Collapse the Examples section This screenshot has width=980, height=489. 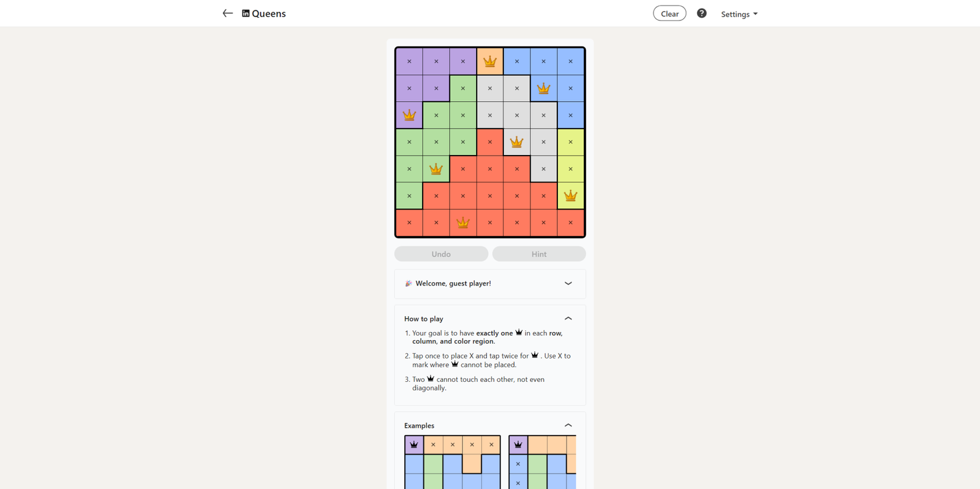pos(568,425)
